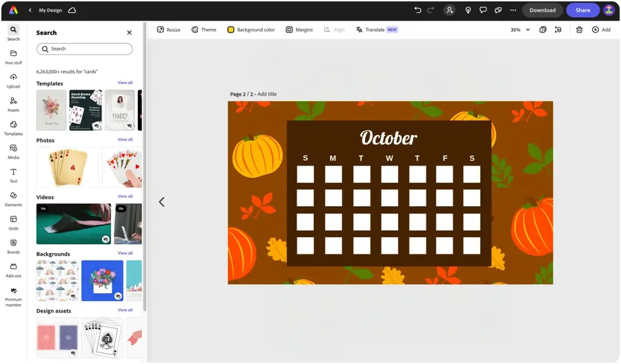Screen dimensions: 621x364
Task: Go to the previous page with the left chevron
Action: [x=161, y=202]
